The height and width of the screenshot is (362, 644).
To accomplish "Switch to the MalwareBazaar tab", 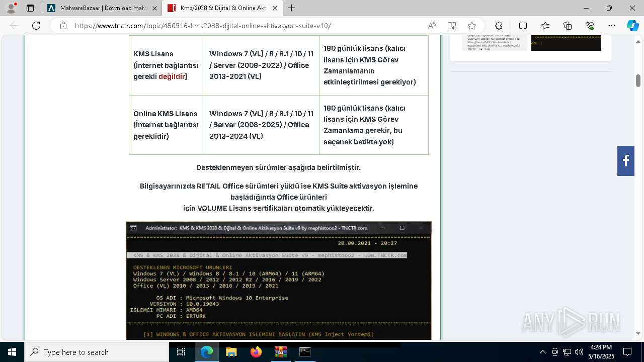I will pyautogui.click(x=102, y=8).
